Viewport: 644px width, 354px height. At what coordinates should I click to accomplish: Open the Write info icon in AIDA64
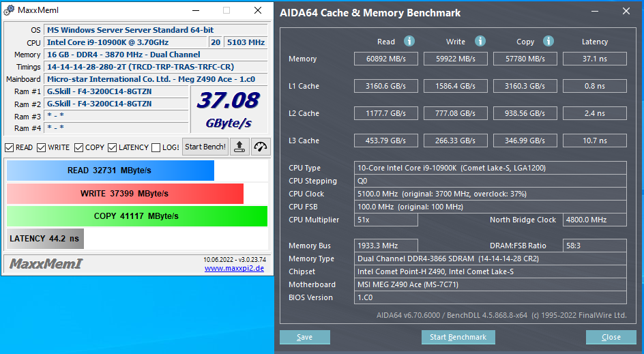(x=480, y=41)
